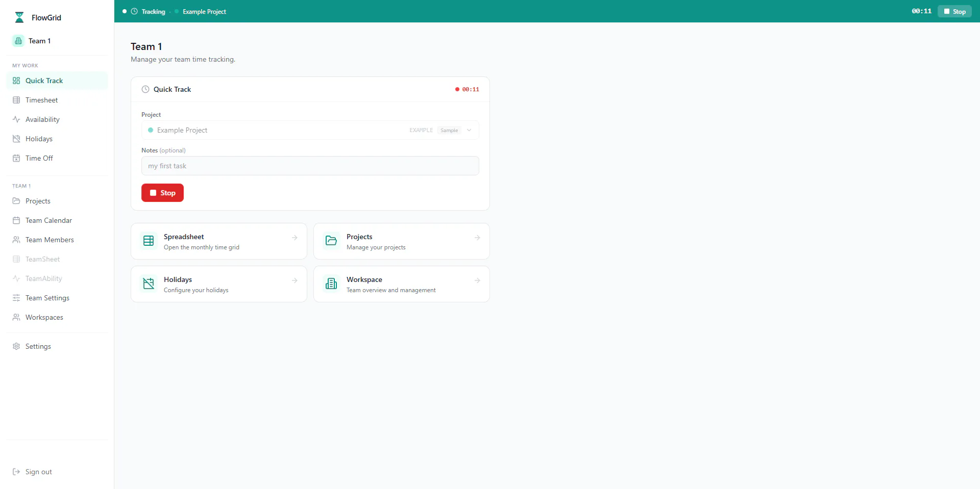
Task: Click the Spreadsheet card grid icon
Action: pyautogui.click(x=149, y=241)
